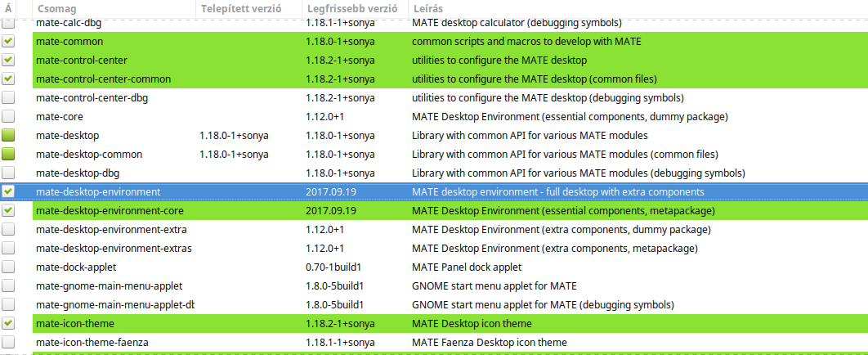
Task: Click installed version of mate-desktop-common
Action: (x=234, y=154)
